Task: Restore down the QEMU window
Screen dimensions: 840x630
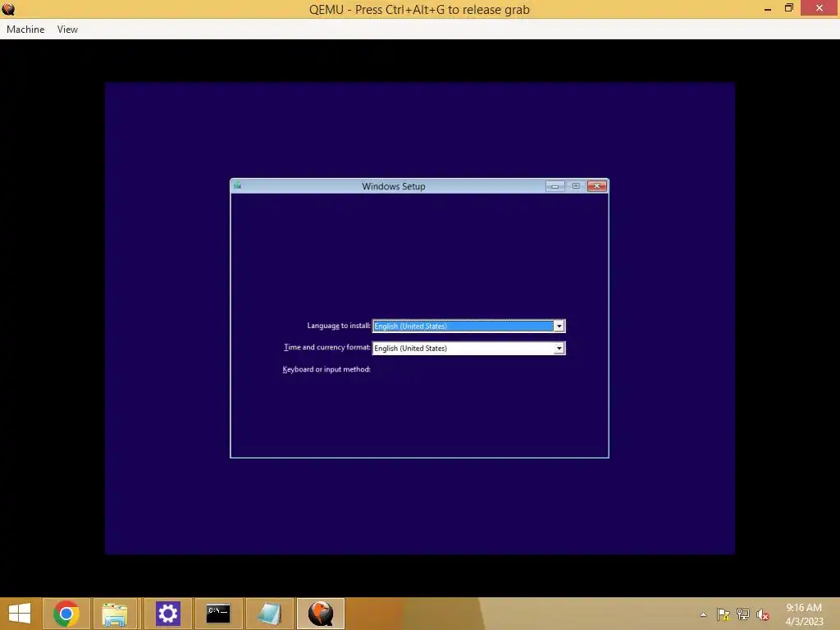Action: (x=789, y=8)
